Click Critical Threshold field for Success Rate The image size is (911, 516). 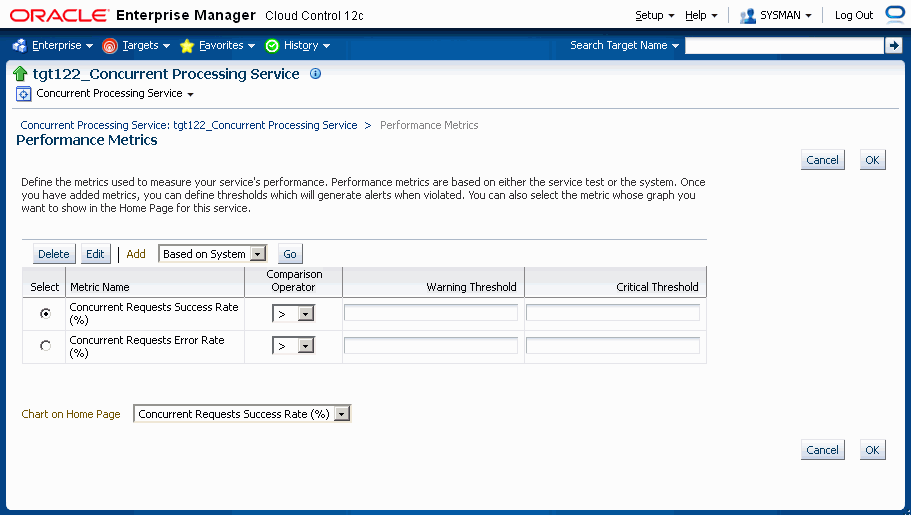point(613,313)
